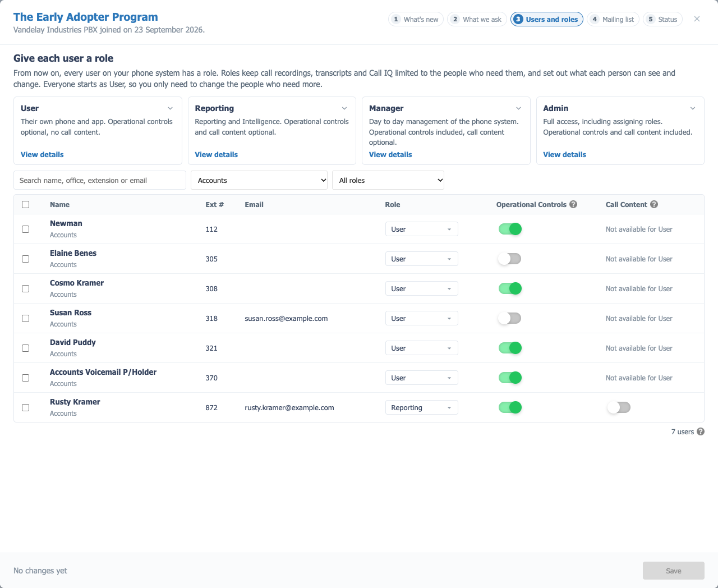Viewport: 718px width, 588px height.
Task: Open Elaine Benes's role dropdown
Action: point(422,259)
